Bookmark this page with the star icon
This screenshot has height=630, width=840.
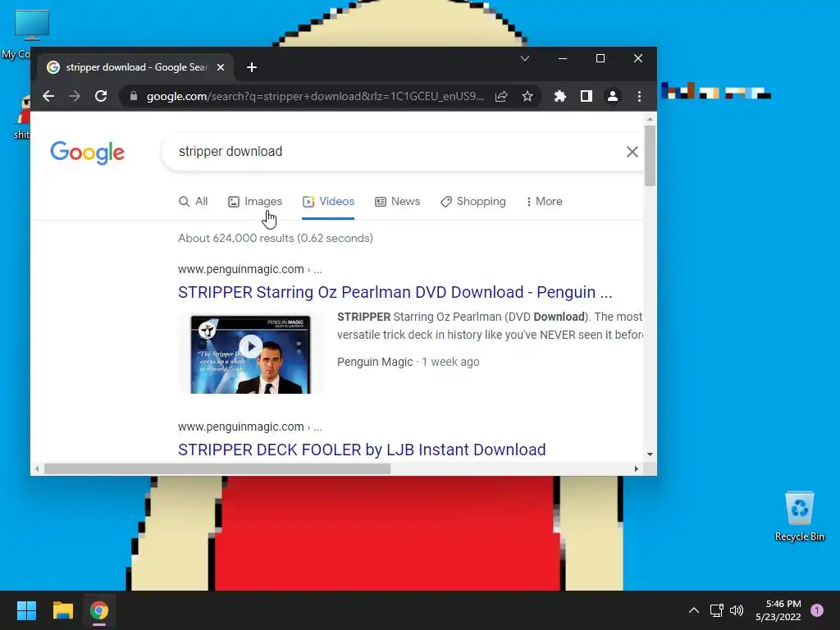click(527, 97)
